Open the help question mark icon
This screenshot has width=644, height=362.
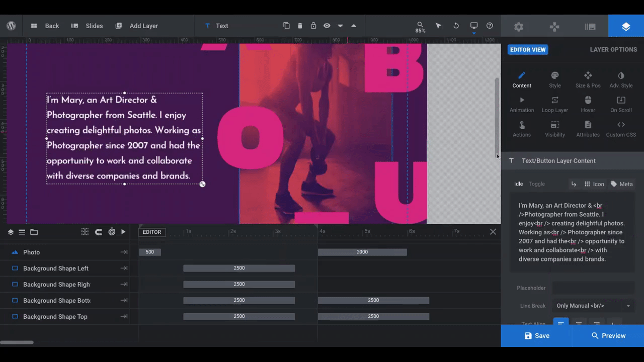490,26
